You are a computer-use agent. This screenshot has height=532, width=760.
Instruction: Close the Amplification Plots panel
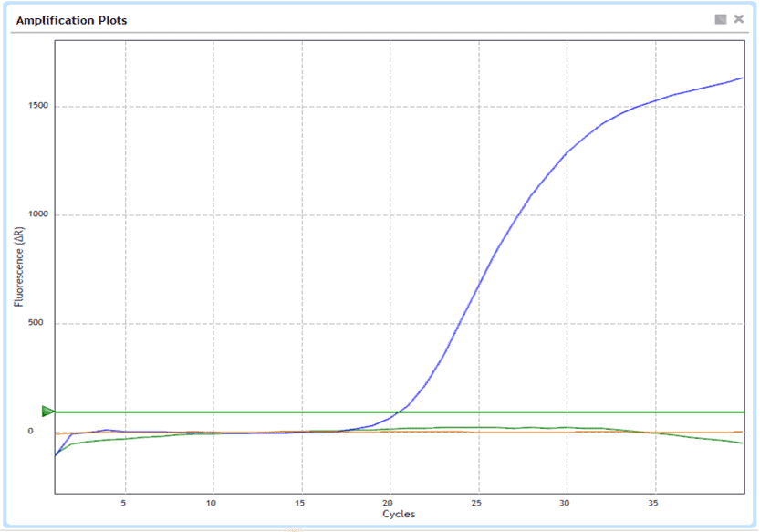coord(739,19)
